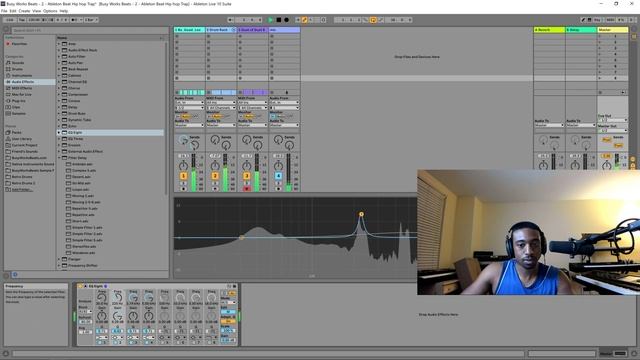
Task: Click the round Record button in transport
Action: (x=287, y=20)
